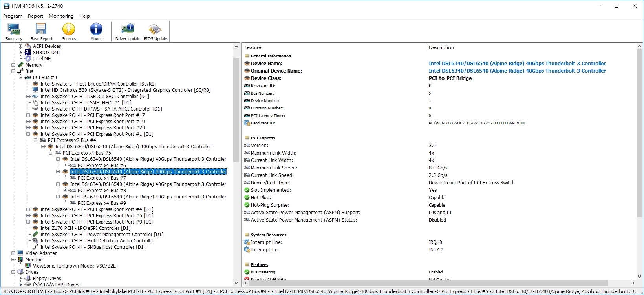Click the Hardware ID gear icon

(247, 123)
